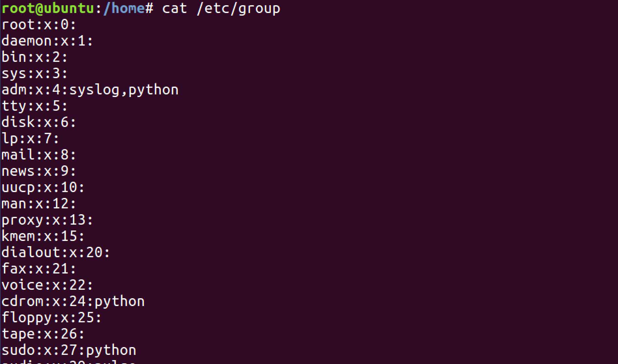Click the mail:x:8: group line
The height and width of the screenshot is (364, 618).
pyautogui.click(x=39, y=155)
